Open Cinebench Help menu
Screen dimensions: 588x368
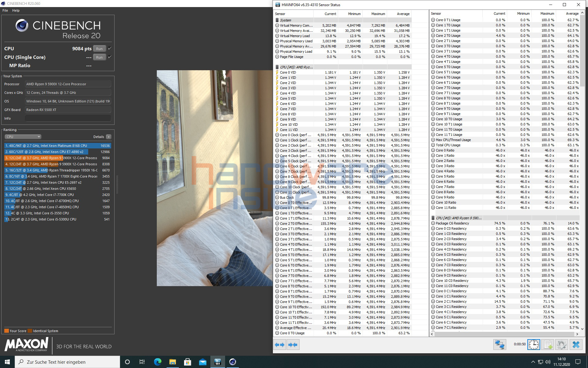tap(16, 9)
